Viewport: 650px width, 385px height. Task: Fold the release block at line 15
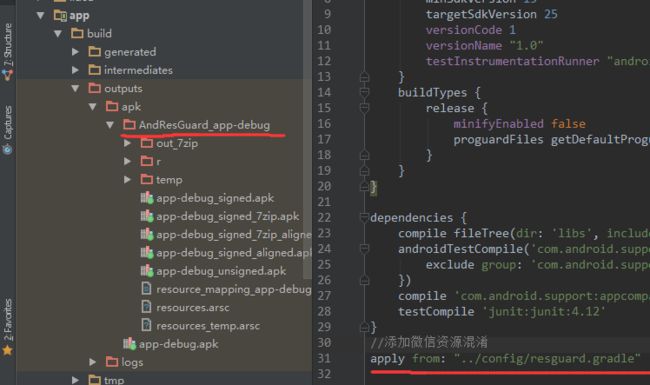point(364,108)
